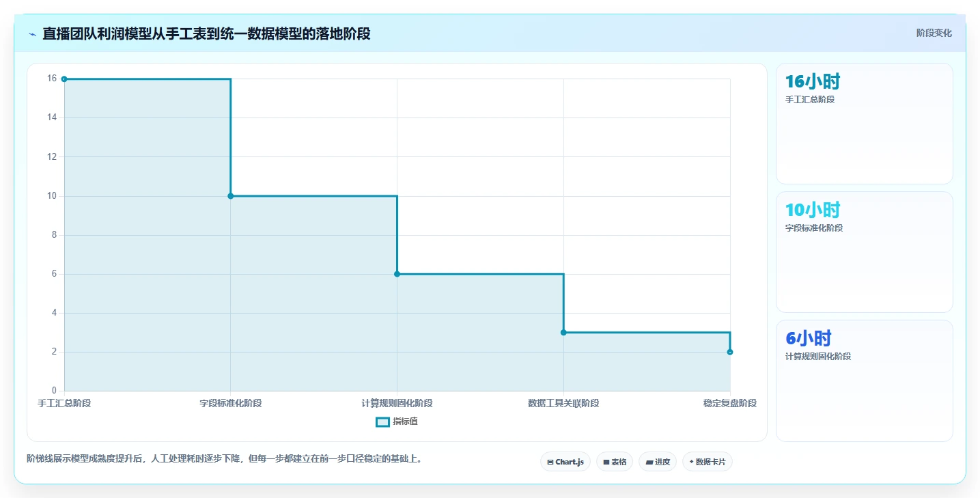The height and width of the screenshot is (498, 980).
Task: Click the lightning icon beside the title
Action: (x=32, y=33)
